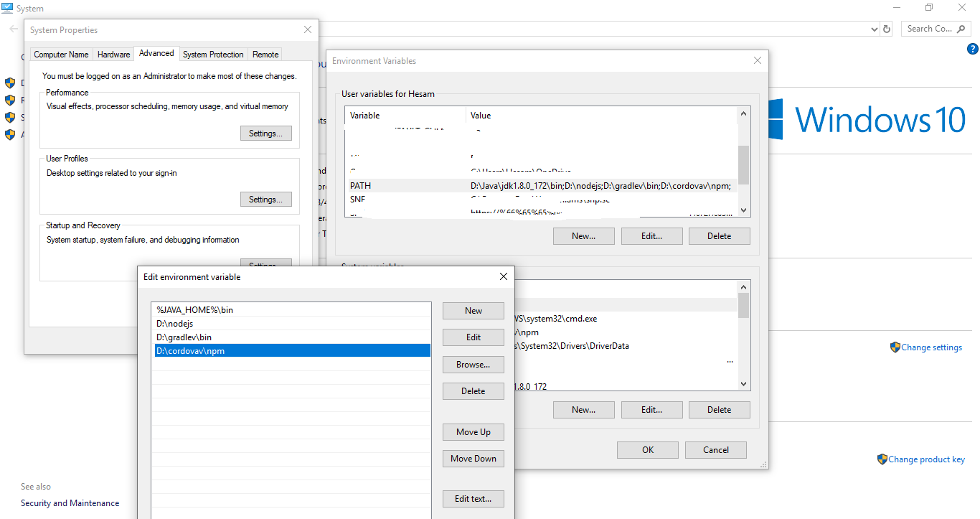Click the shield icon beside Change settings
This screenshot has height=519, width=980.
click(x=895, y=347)
